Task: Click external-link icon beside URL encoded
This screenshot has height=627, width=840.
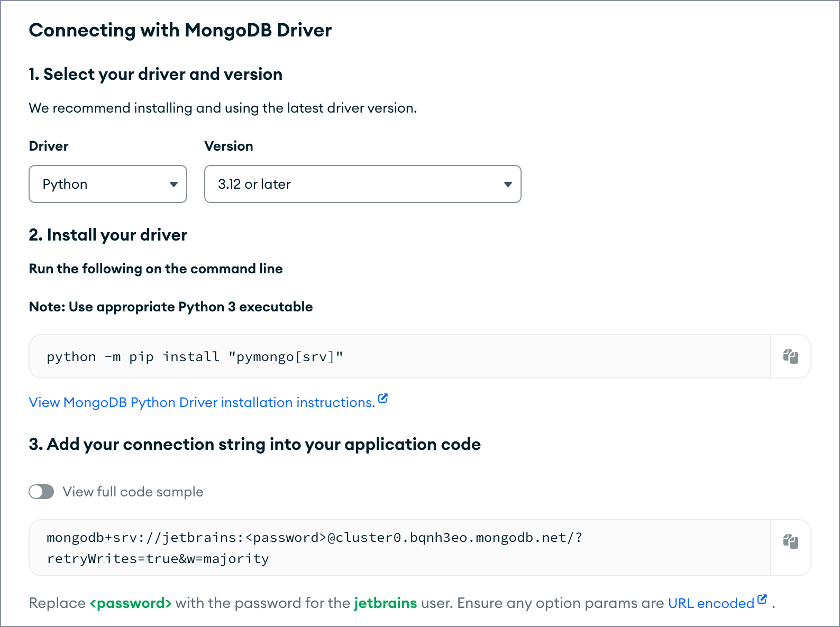Action: click(x=762, y=599)
